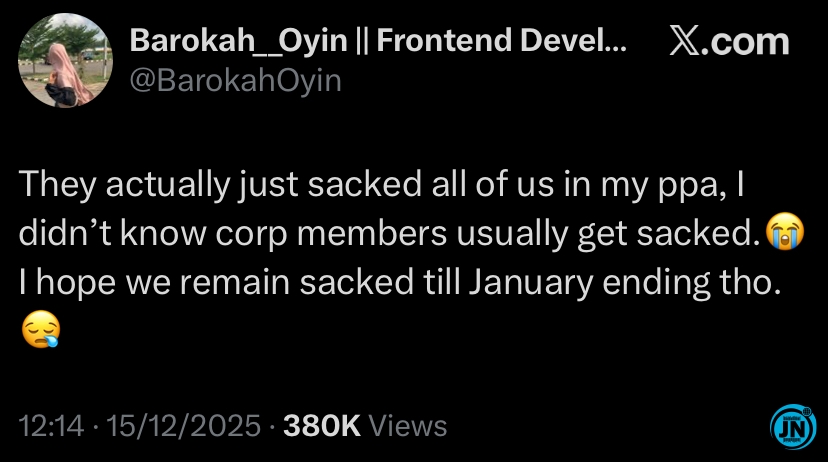Image resolution: width=828 pixels, height=462 pixels.
Task: Click the 15/12/2025 post date
Action: tap(184, 426)
